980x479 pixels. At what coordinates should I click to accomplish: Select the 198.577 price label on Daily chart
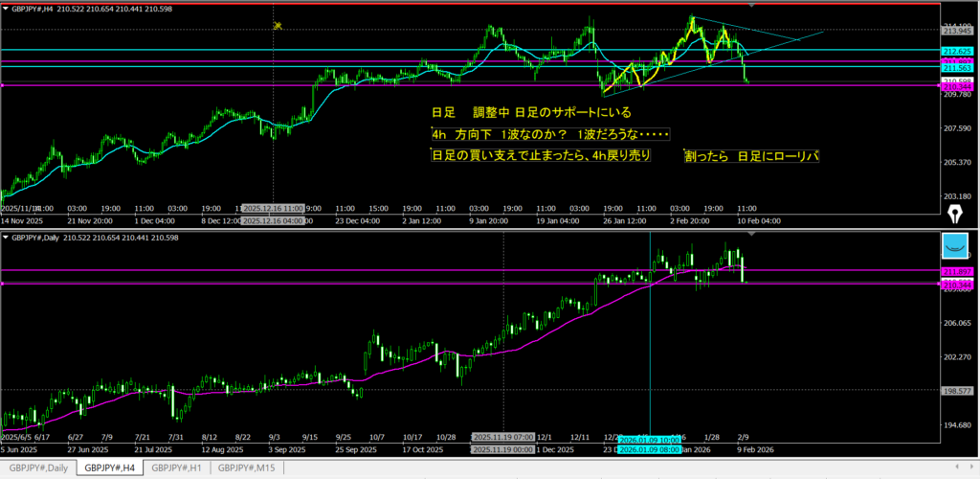[x=958, y=391]
